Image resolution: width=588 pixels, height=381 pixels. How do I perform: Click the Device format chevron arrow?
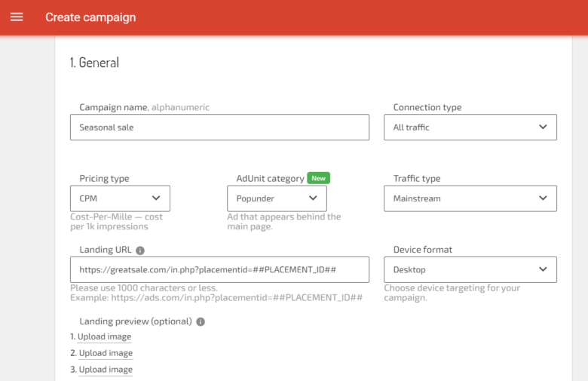[x=543, y=269]
